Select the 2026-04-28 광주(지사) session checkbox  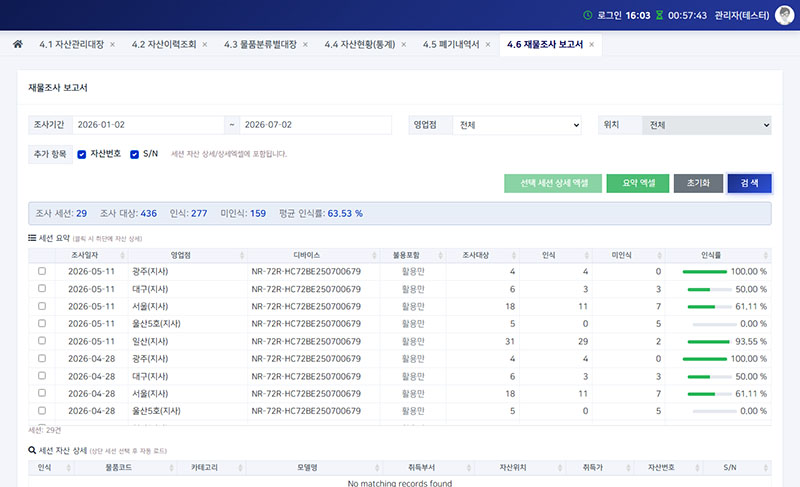pos(42,358)
